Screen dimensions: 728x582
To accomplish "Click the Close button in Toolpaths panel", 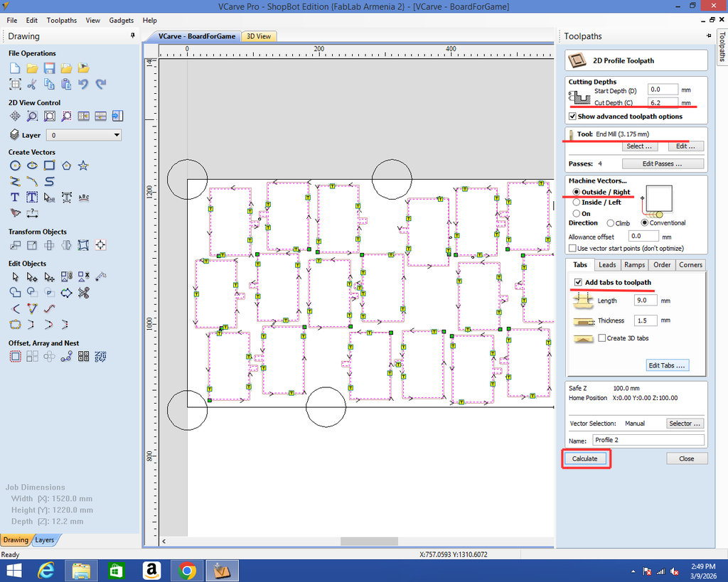I will [x=687, y=458].
